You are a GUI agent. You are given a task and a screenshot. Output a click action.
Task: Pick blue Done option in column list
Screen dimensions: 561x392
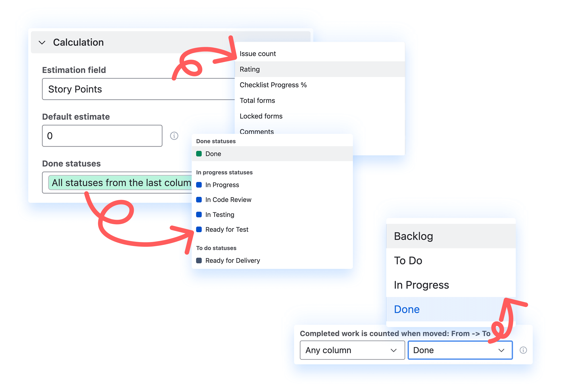[407, 309]
